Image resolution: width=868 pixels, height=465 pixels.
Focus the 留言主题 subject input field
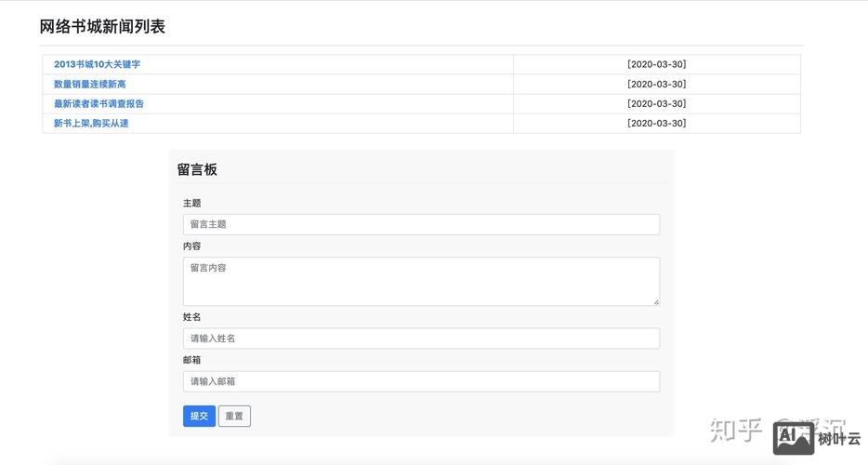click(x=421, y=224)
